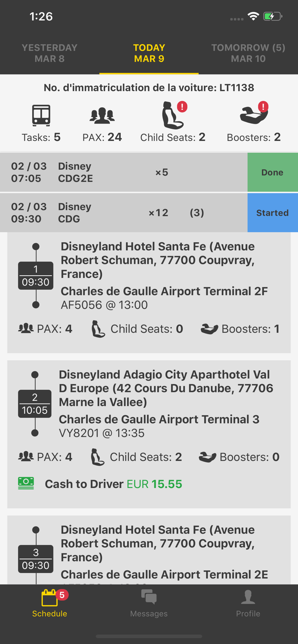Expand the 07:05 Disney CDG2E task row
This screenshot has width=298, height=644.
coord(120,172)
